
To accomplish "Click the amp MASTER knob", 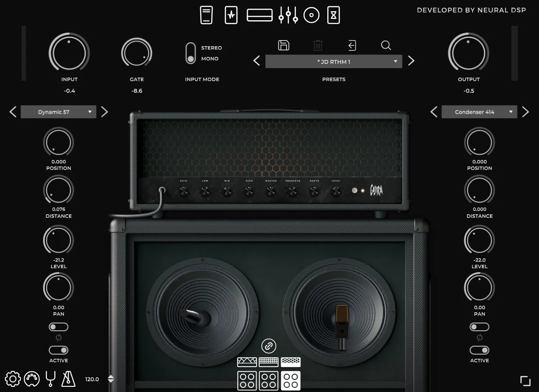I will pyautogui.click(x=271, y=191).
